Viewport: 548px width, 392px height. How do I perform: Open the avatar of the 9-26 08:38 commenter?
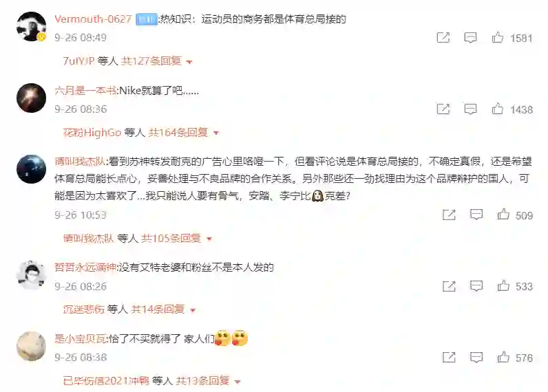[x=31, y=347]
